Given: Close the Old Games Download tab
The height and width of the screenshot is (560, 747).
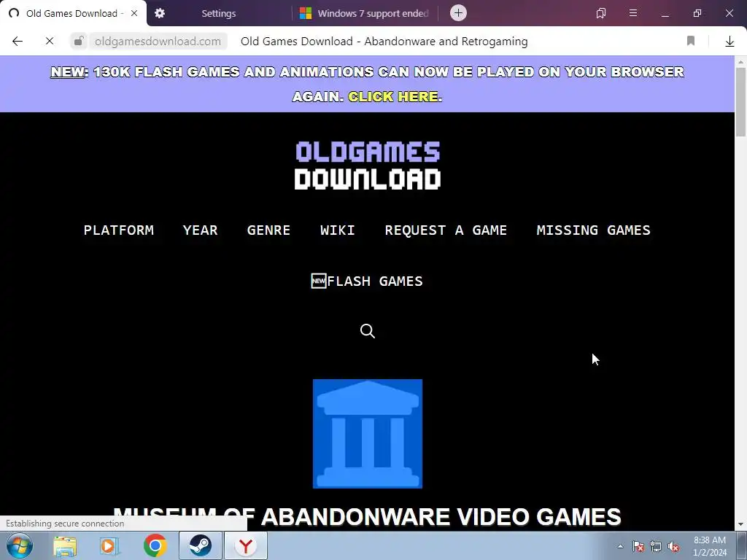Looking at the screenshot, I should [x=134, y=13].
